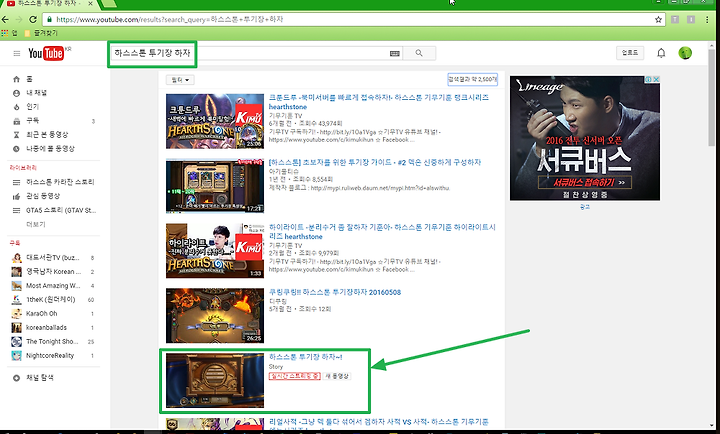Open the green account avatar menu

(685, 53)
